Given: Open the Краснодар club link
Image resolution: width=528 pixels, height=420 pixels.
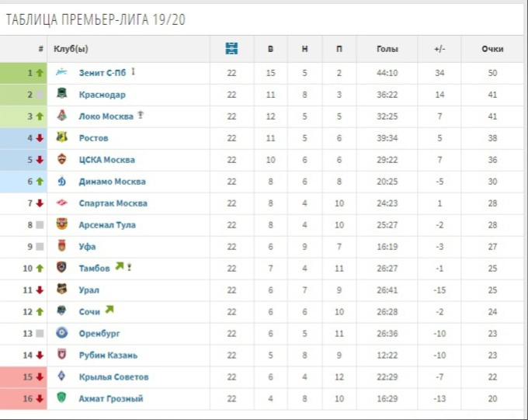Looking at the screenshot, I should tap(102, 95).
